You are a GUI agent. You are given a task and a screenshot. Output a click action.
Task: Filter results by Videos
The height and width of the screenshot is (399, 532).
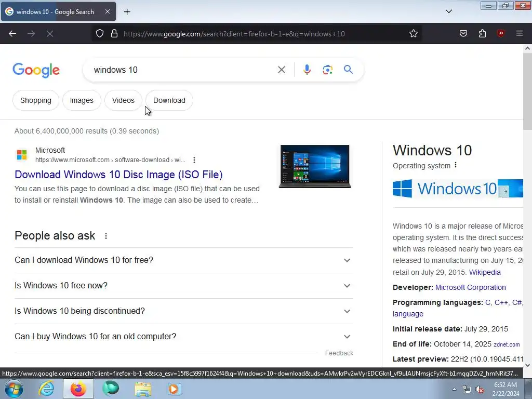(x=123, y=100)
